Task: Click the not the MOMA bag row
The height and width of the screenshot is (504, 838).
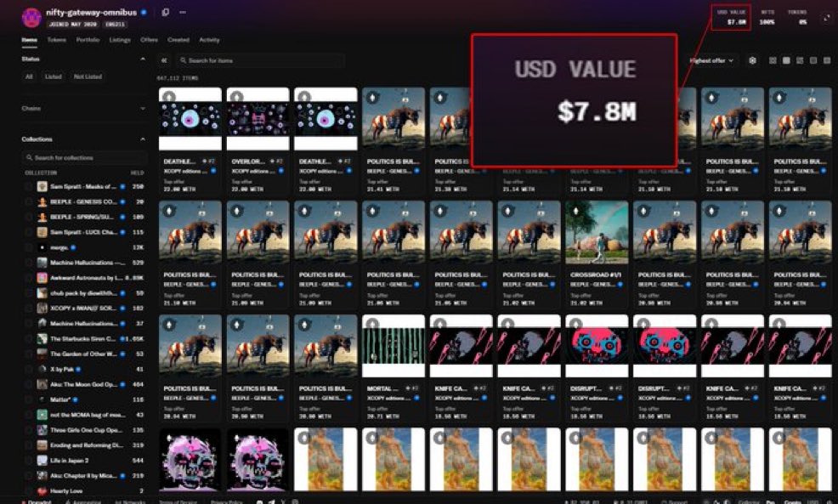Action: (x=84, y=415)
